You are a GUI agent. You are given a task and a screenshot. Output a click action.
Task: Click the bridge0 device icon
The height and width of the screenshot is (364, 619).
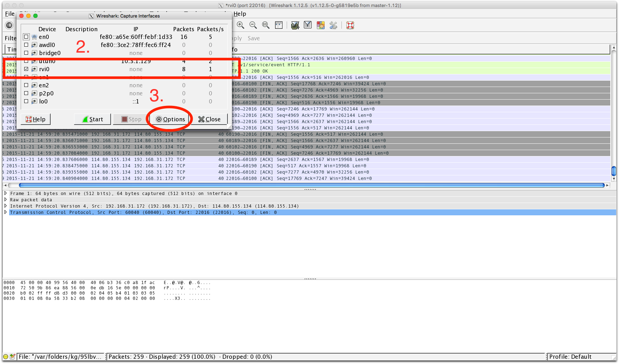[x=34, y=53]
